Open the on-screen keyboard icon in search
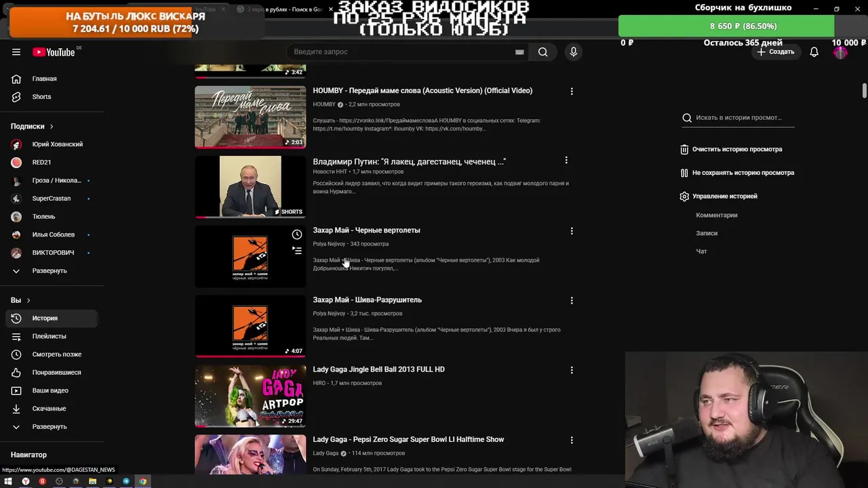Image resolution: width=868 pixels, height=488 pixels. point(519,52)
